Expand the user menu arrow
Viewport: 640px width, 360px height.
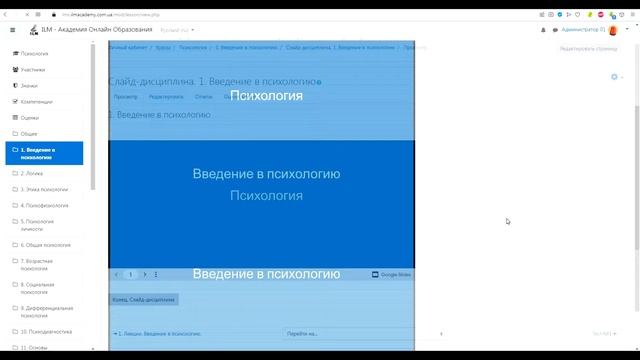[627, 29]
